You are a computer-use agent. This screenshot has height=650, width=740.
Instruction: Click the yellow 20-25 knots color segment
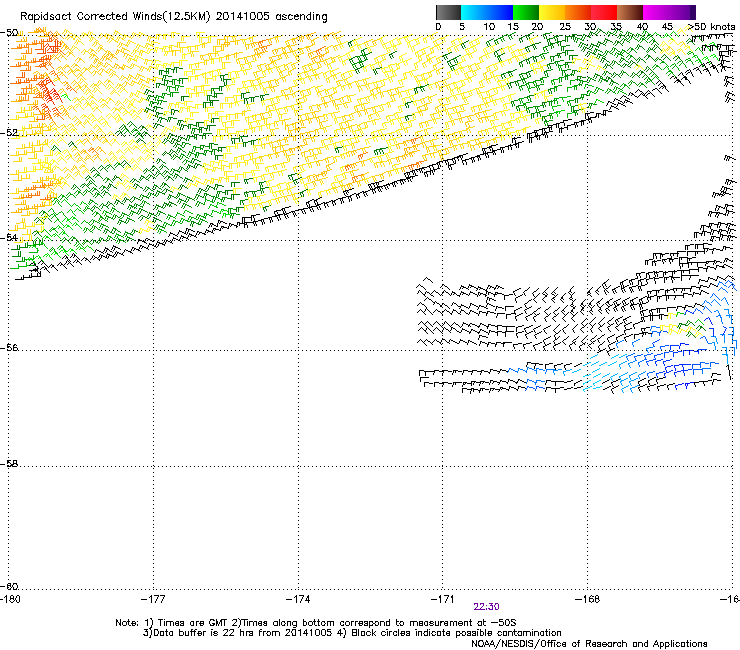click(x=552, y=12)
